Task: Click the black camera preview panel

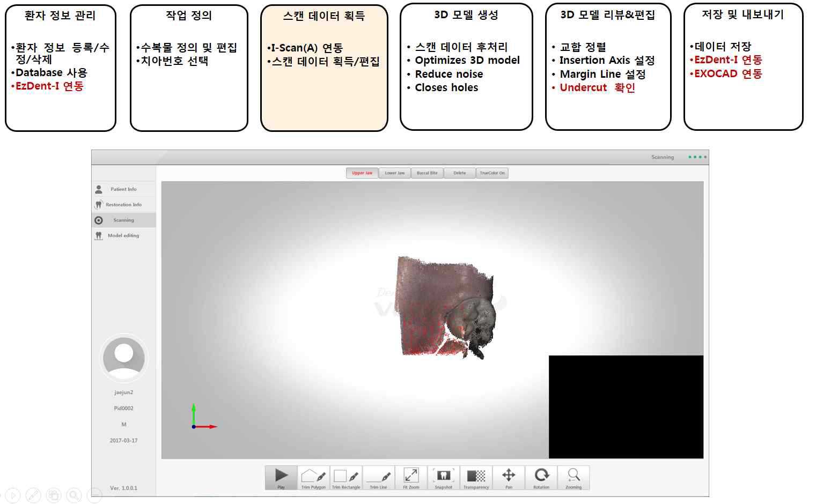Action: coord(626,406)
